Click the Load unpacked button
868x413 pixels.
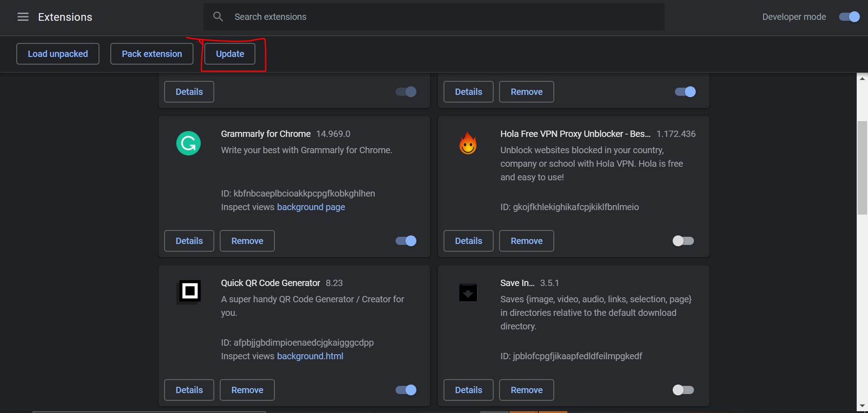(x=57, y=53)
